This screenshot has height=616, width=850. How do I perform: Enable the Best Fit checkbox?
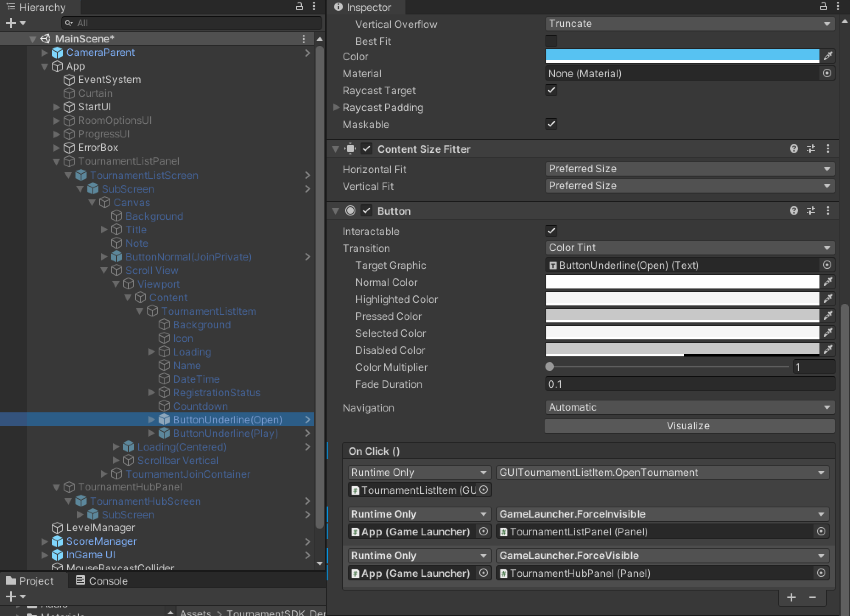pos(551,41)
